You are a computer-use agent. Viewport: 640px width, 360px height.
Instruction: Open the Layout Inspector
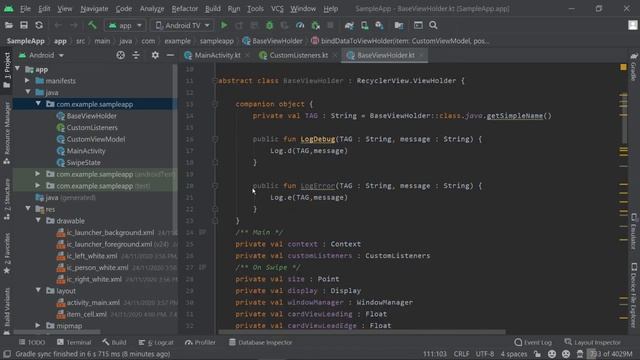point(593,342)
